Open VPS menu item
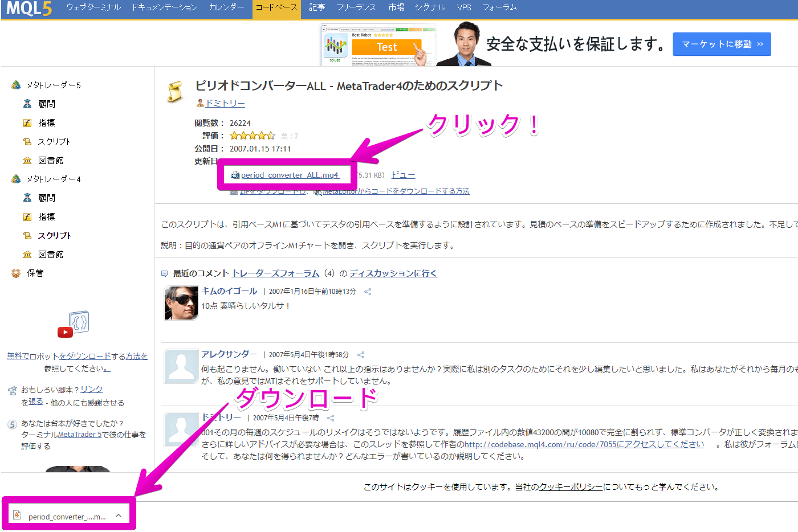The image size is (798, 532). coord(464,7)
